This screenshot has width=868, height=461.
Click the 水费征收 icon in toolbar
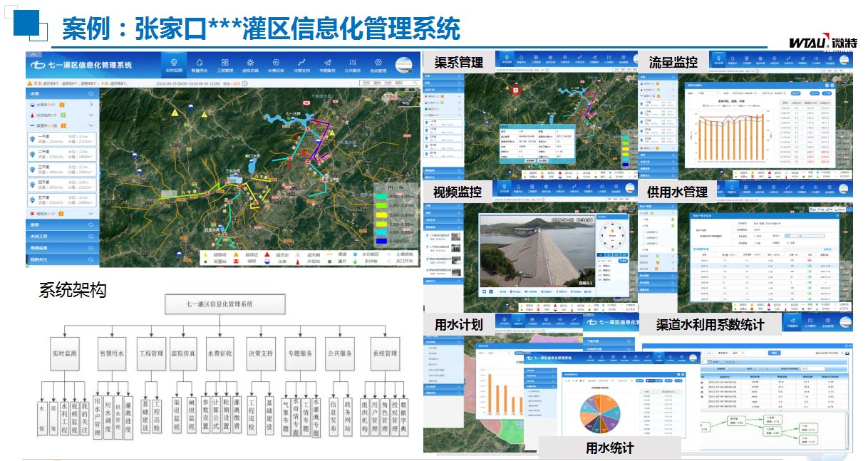coord(276,63)
